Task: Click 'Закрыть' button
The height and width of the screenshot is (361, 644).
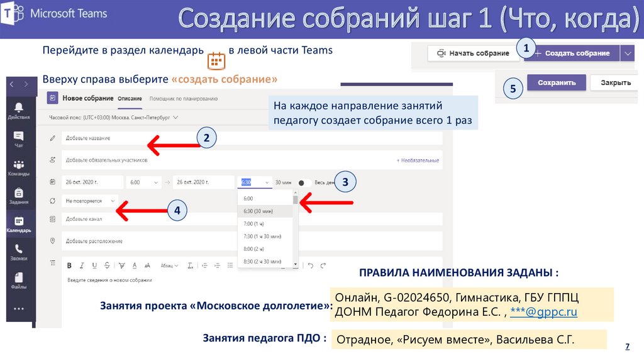Action: (x=615, y=83)
